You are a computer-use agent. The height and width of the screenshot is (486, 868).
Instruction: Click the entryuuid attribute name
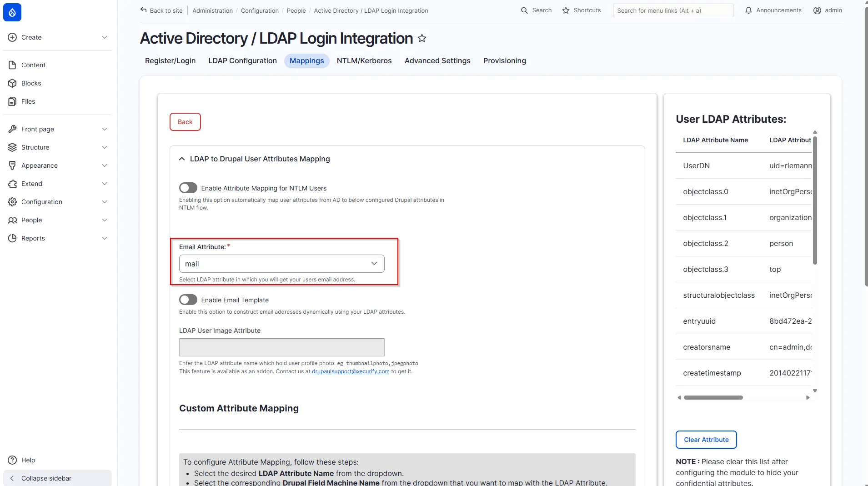[699, 321]
